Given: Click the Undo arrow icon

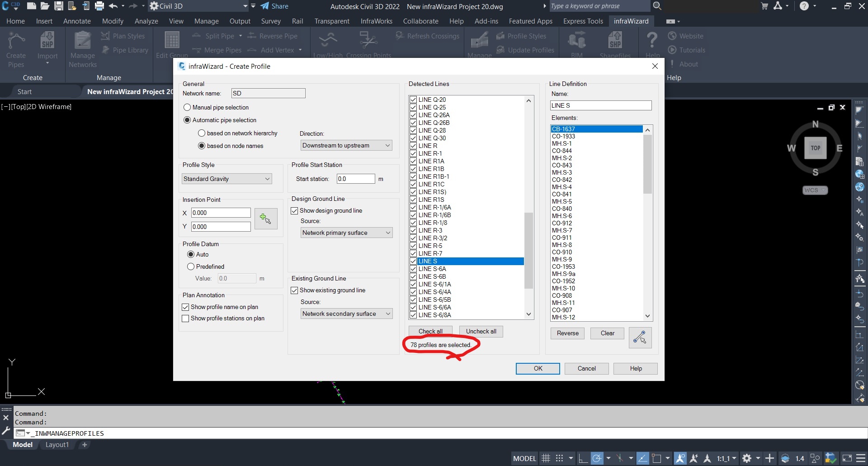Looking at the screenshot, I should (x=113, y=6).
